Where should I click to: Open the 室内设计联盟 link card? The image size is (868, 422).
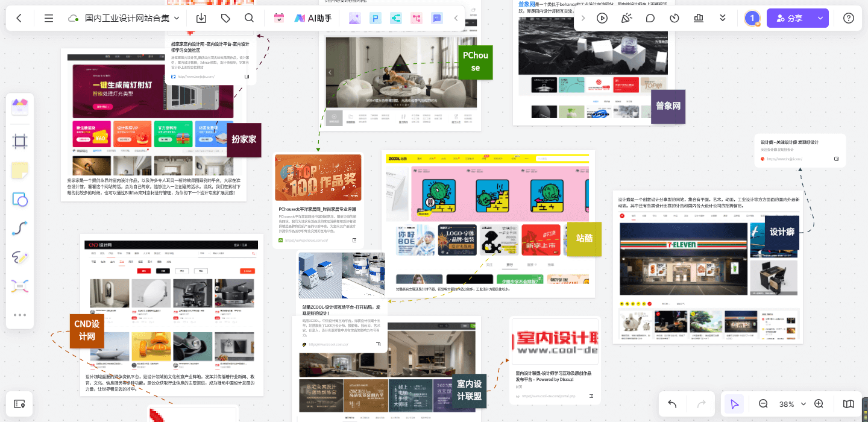coord(555,360)
